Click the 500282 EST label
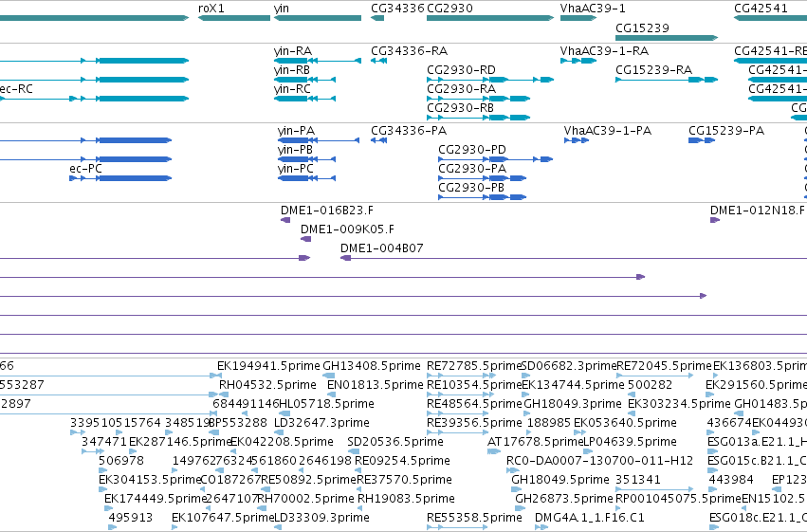 [x=650, y=385]
